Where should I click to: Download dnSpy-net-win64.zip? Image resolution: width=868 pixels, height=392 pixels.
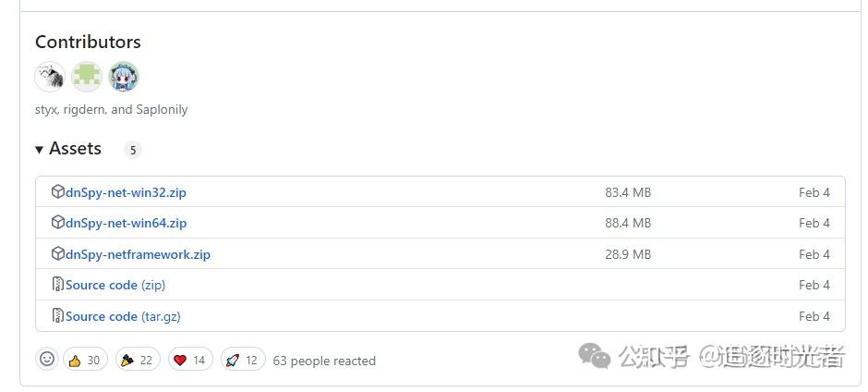[x=126, y=223]
